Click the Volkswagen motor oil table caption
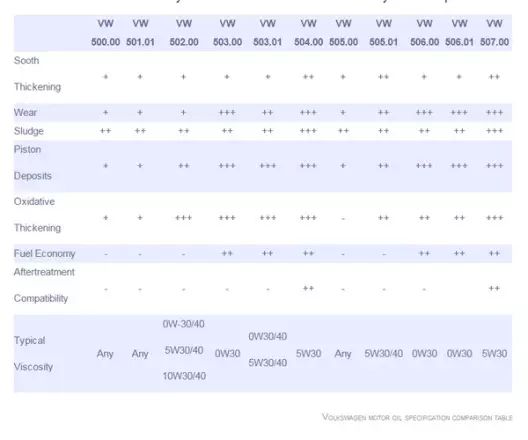 click(417, 418)
